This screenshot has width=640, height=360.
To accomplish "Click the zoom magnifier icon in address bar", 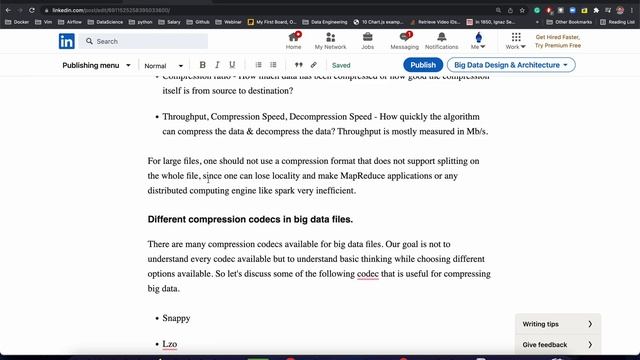I will click(498, 10).
